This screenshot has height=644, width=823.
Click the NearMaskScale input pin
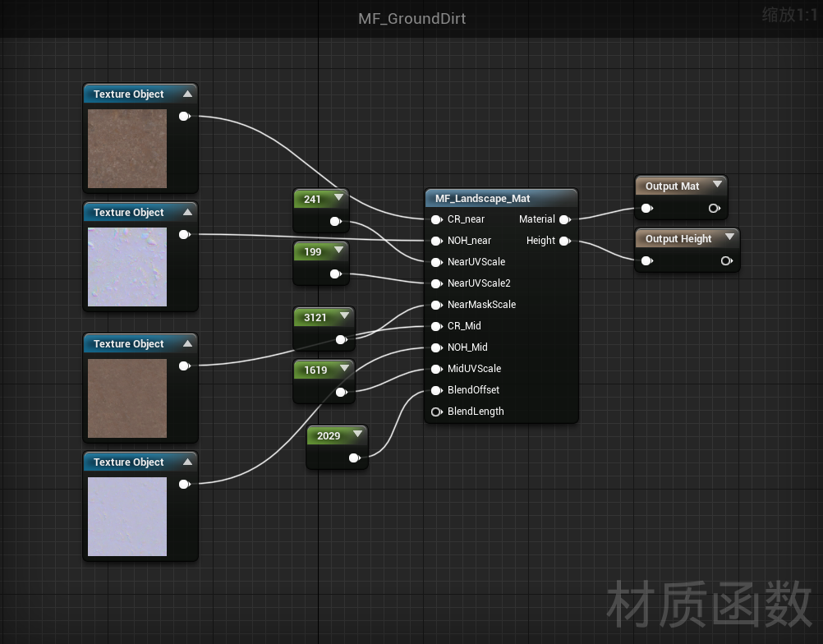(x=436, y=305)
